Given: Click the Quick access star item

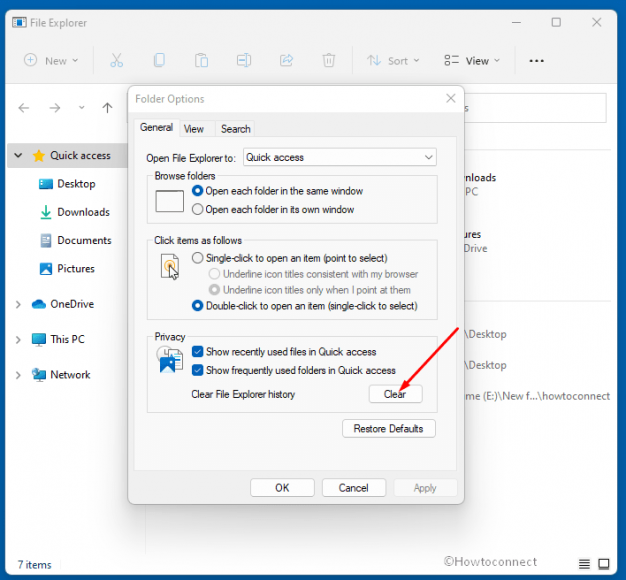Looking at the screenshot, I should (x=71, y=155).
